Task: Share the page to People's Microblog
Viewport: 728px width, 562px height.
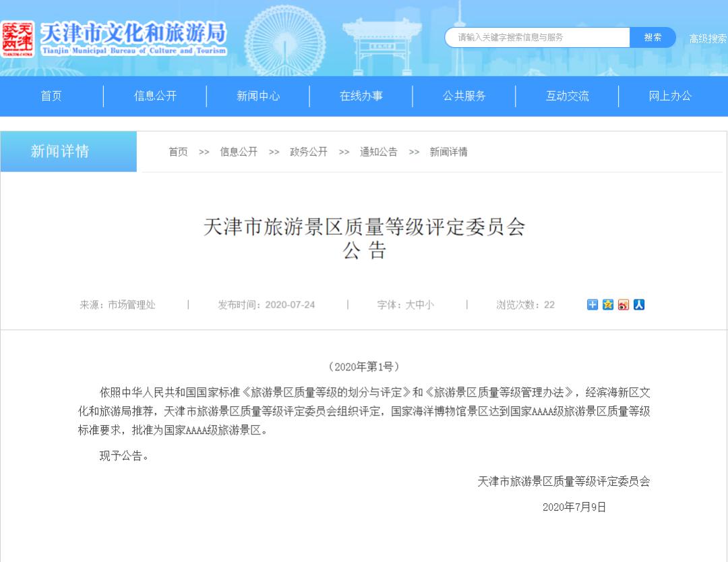Action: 639,304
